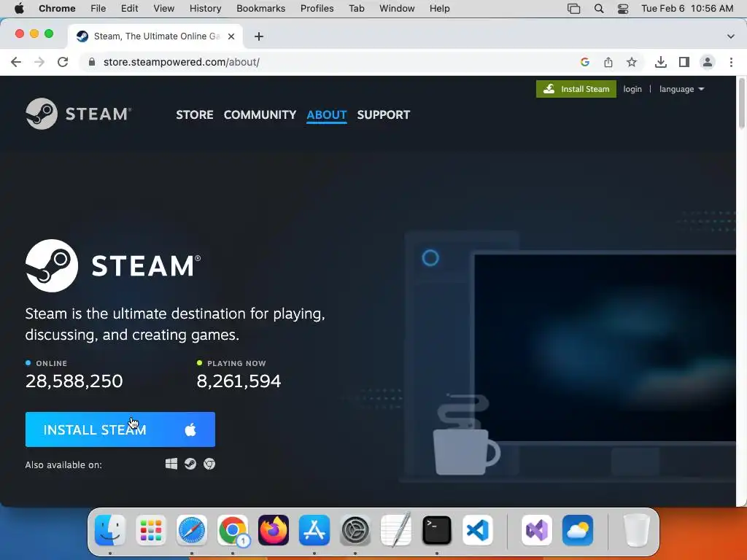Click the SteamOS platform icon below Install button
747x560 pixels.
[190, 464]
